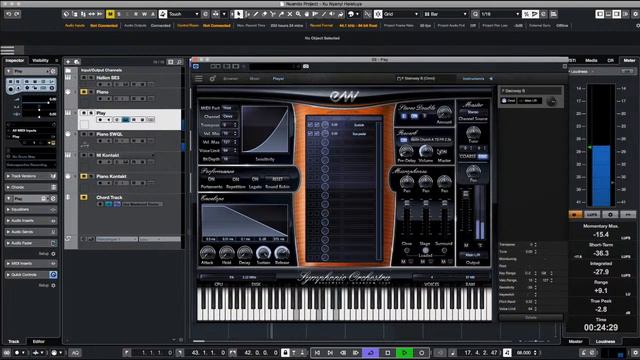Toggle Portamento ON in Performance

click(x=211, y=179)
